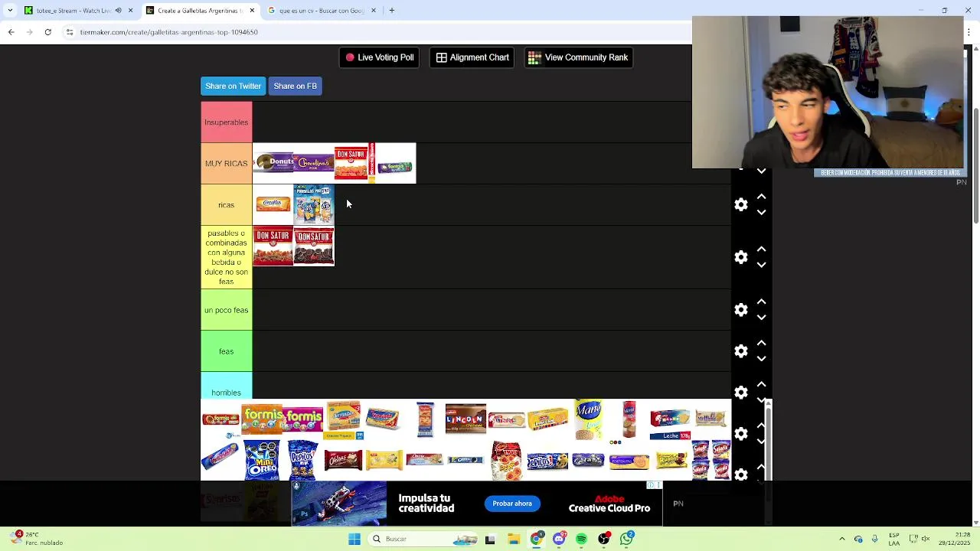Open settings gear for the 'ricas' row

point(741,204)
